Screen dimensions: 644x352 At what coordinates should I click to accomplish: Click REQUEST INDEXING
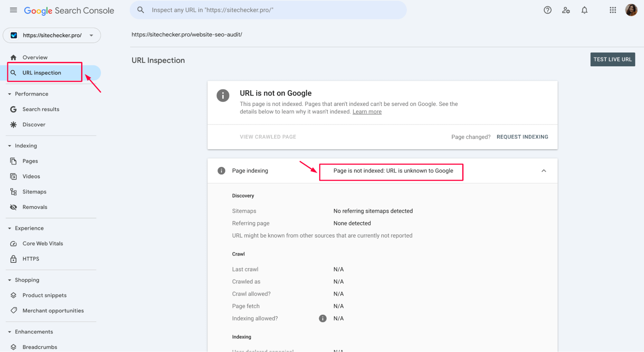coord(522,137)
